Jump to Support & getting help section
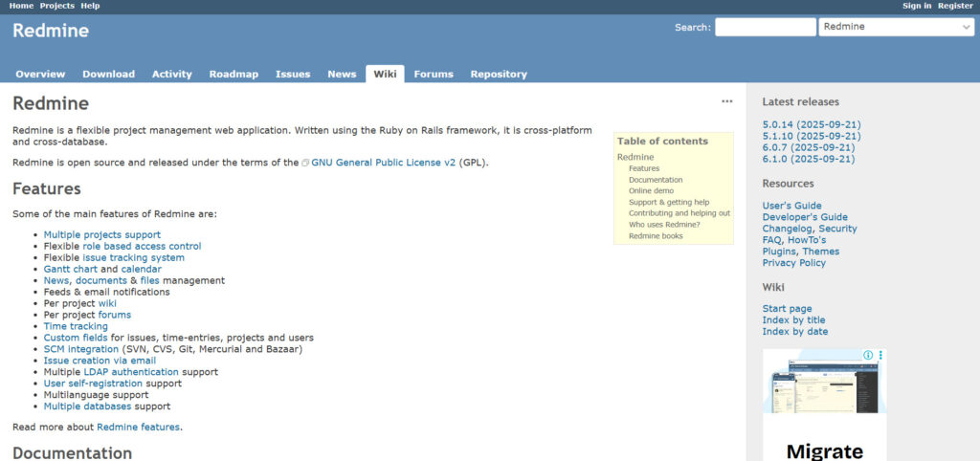Image resolution: width=980 pixels, height=461 pixels. coord(669,203)
